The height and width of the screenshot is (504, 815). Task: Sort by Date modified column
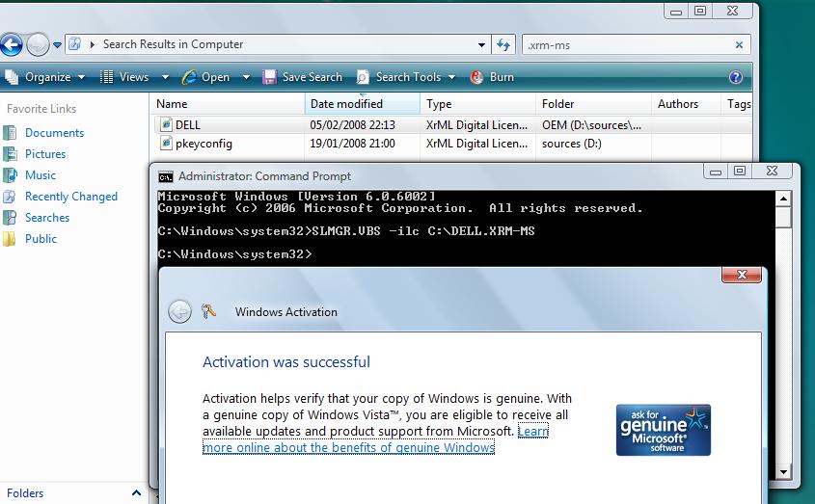[x=363, y=104]
